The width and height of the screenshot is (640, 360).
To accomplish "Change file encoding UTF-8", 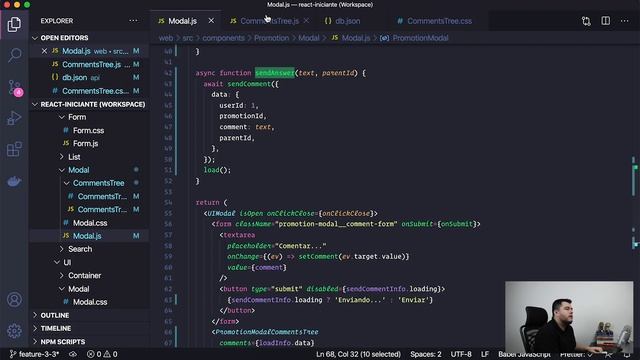I will [461, 354].
